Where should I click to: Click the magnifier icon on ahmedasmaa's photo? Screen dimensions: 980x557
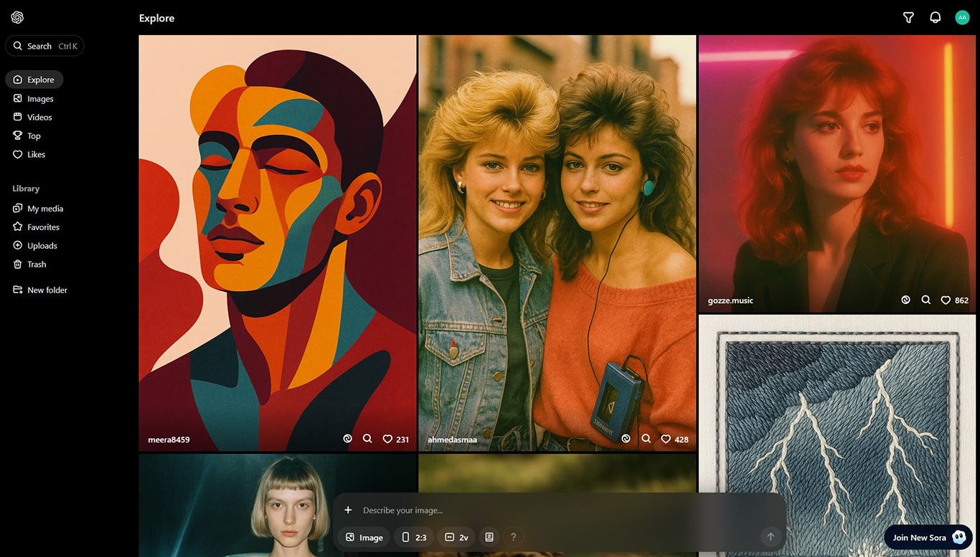pos(646,439)
